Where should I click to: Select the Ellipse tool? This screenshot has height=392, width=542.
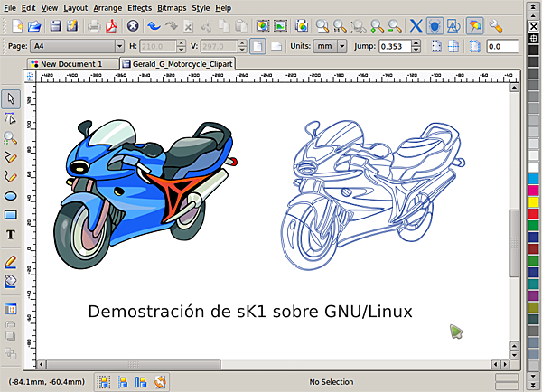(x=10, y=196)
